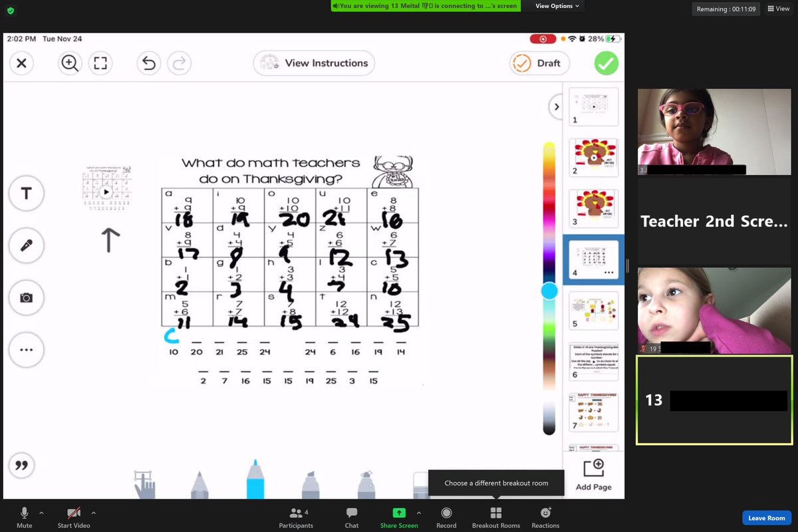Close the Seesaw drawing editor with X
Viewport: 798px width, 532px height.
21,63
